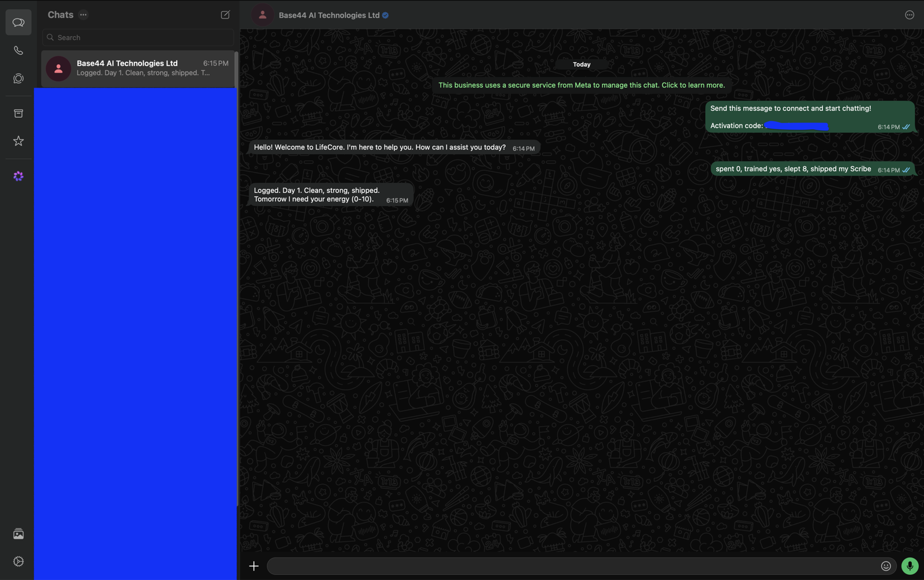Screen dimensions: 924x580
Task: Click the secure service Meta notice
Action: [x=582, y=85]
